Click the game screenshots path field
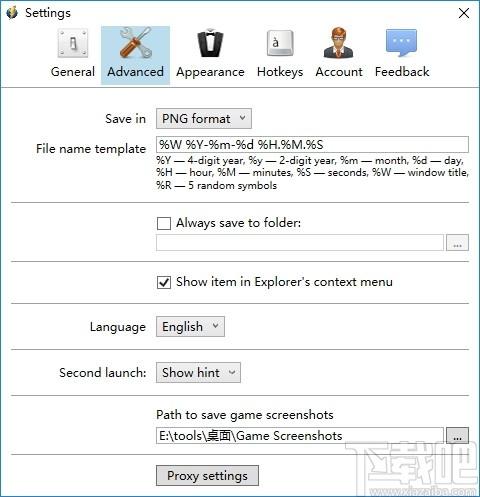This screenshot has width=480, height=497. click(x=300, y=436)
